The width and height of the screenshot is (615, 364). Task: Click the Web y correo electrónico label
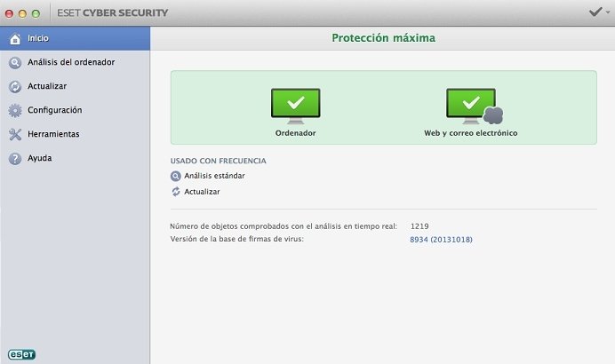471,133
